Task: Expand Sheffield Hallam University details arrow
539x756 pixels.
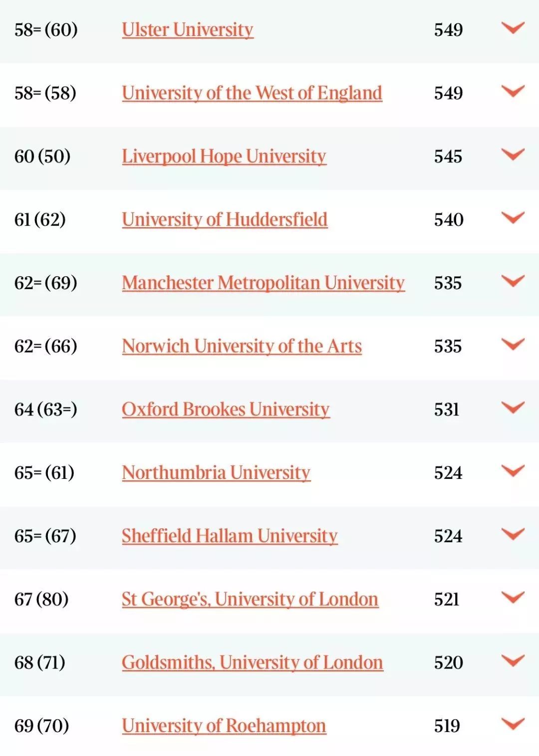Action: [513, 534]
